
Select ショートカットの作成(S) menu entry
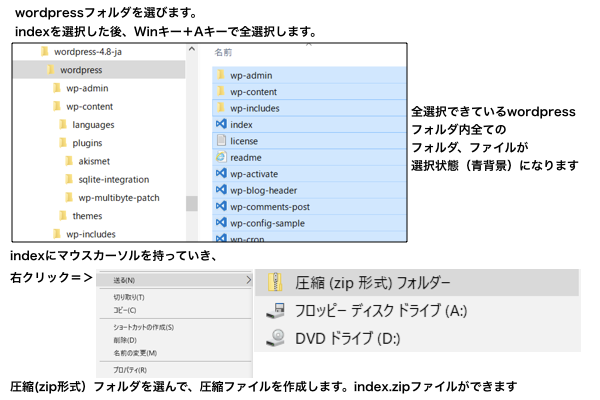pyautogui.click(x=143, y=327)
